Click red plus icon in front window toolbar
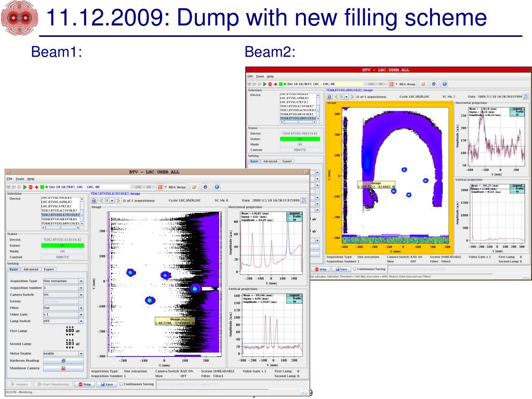 [36, 187]
